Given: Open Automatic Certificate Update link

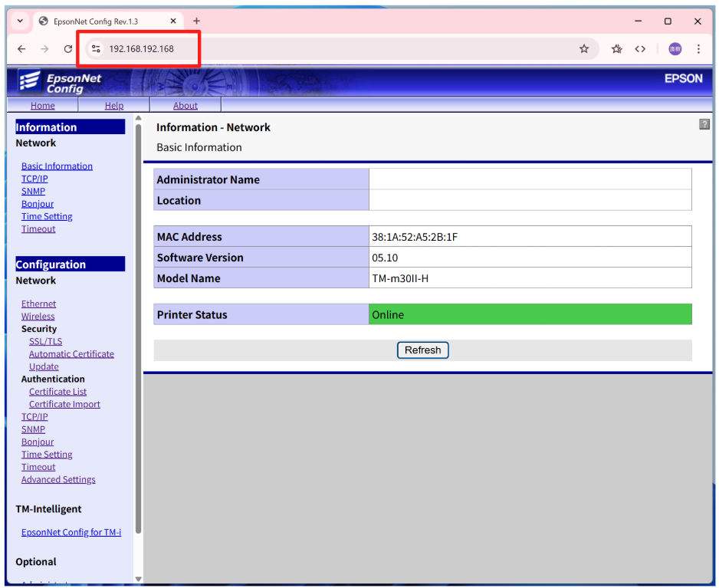Looking at the screenshot, I should point(71,360).
